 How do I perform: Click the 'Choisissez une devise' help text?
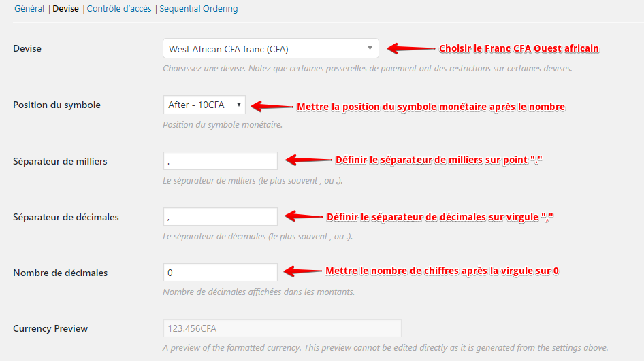[x=368, y=69]
